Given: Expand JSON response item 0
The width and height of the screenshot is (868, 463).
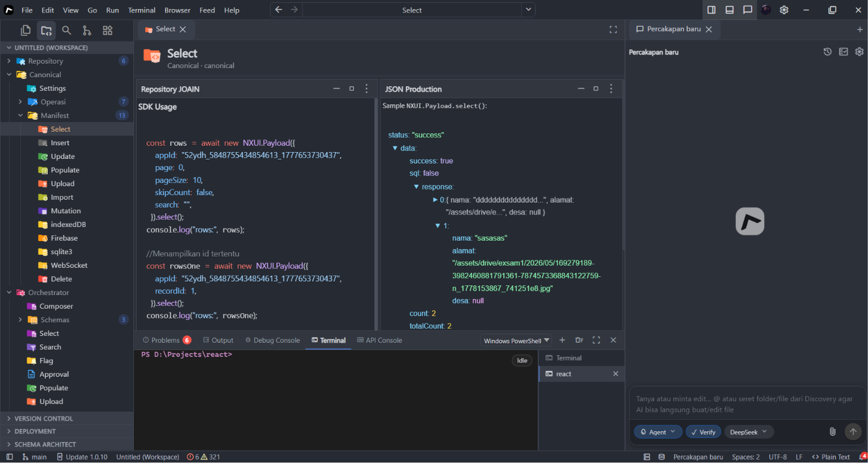Looking at the screenshot, I should pos(435,200).
